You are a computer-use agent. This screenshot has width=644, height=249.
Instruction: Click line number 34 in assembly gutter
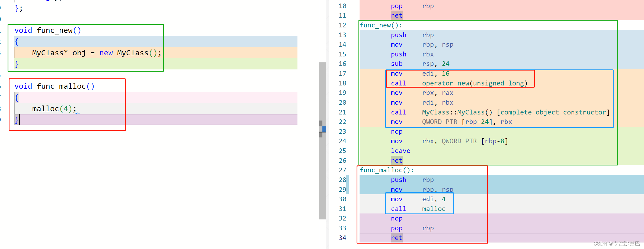tap(342, 238)
